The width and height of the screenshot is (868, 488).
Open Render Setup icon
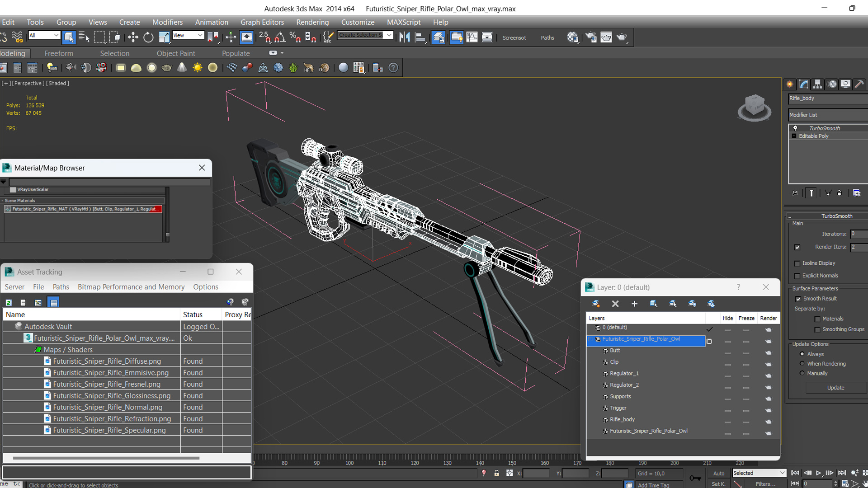coord(591,38)
